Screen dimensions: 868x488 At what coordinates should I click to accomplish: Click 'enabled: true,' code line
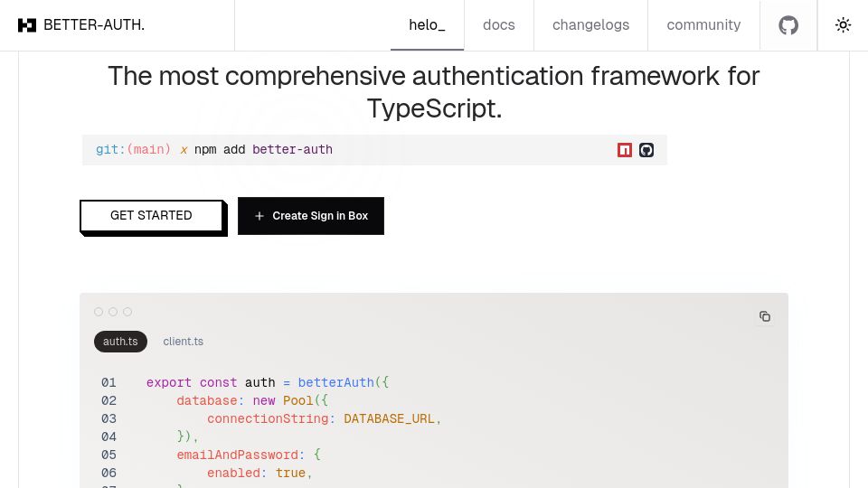point(259,473)
